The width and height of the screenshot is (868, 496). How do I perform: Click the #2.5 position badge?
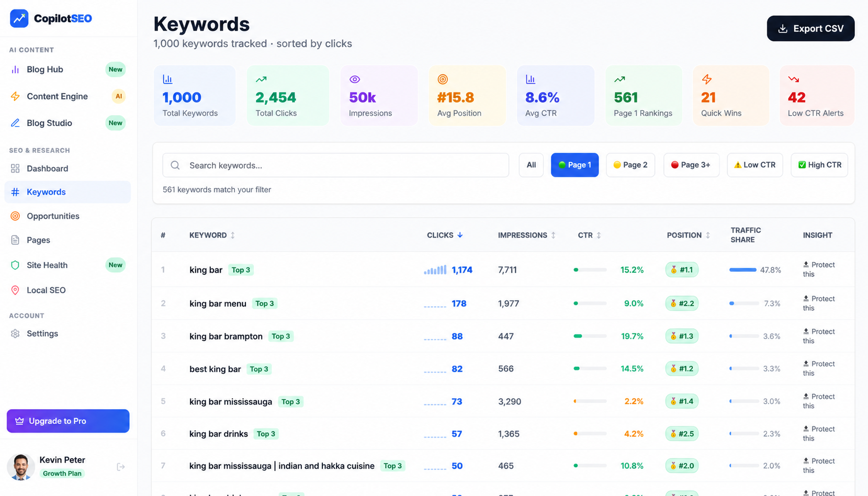pos(682,434)
